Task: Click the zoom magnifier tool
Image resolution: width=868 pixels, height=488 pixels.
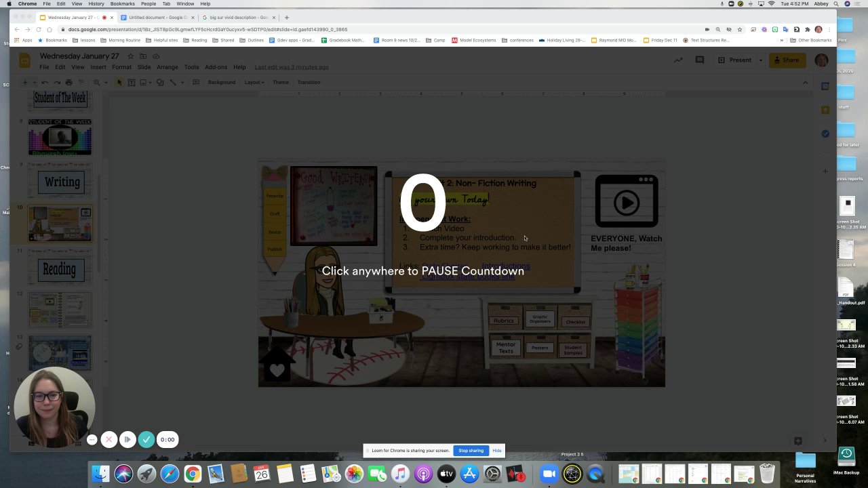Action: (96, 83)
